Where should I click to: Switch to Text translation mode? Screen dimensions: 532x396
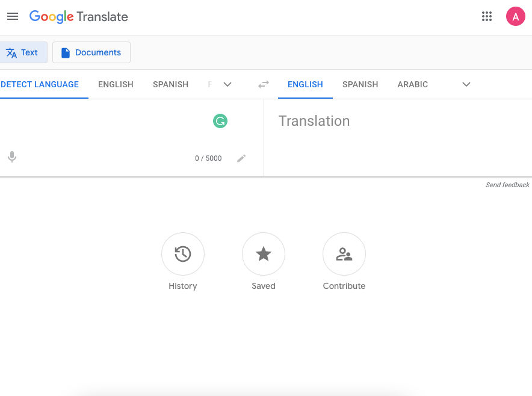pos(23,52)
